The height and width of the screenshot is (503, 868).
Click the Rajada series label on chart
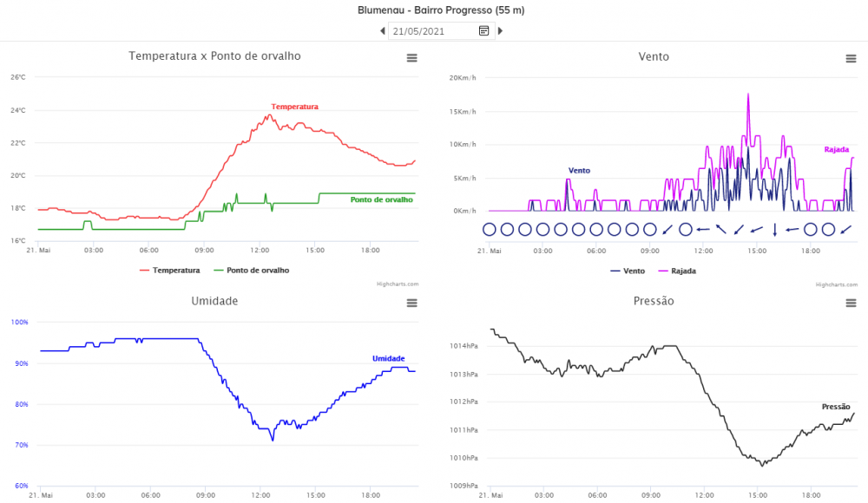(836, 149)
